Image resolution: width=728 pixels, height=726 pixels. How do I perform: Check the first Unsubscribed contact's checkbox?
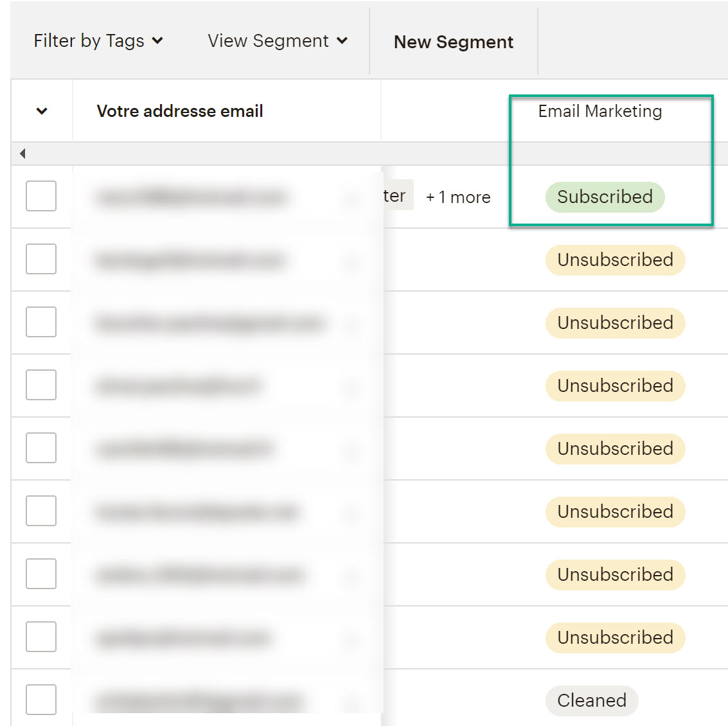[41, 259]
